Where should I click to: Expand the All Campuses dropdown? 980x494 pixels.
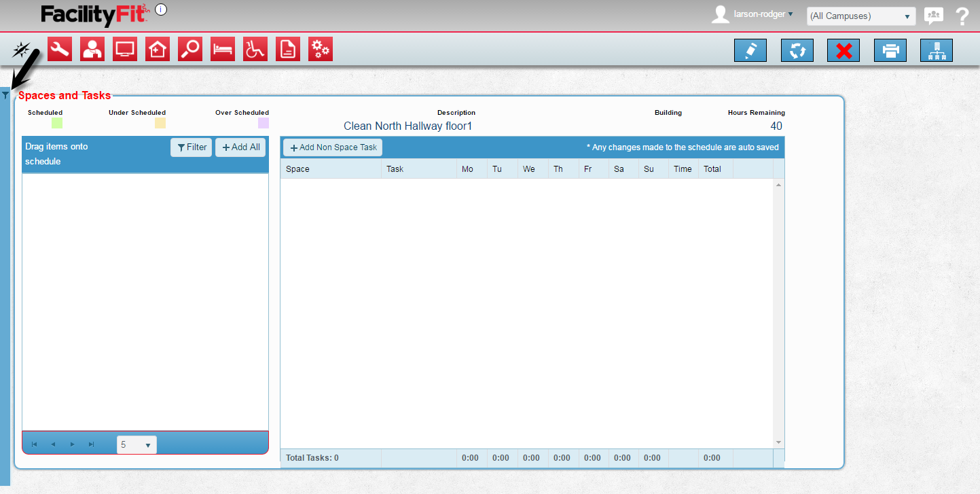[860, 16]
